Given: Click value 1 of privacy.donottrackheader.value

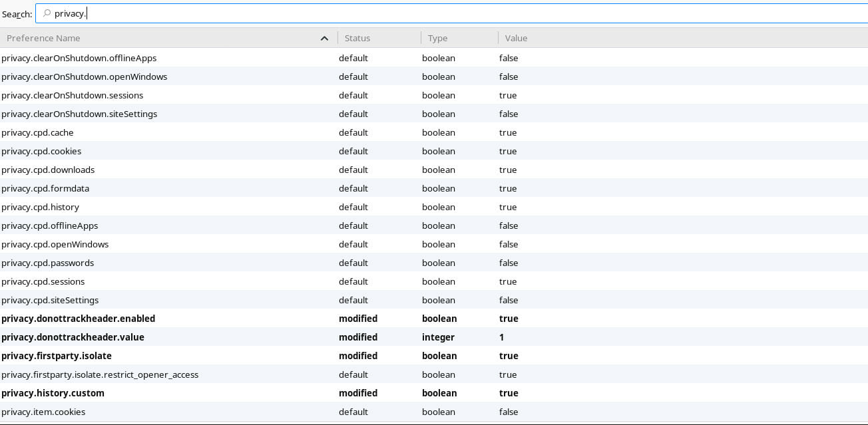Looking at the screenshot, I should pyautogui.click(x=502, y=337).
